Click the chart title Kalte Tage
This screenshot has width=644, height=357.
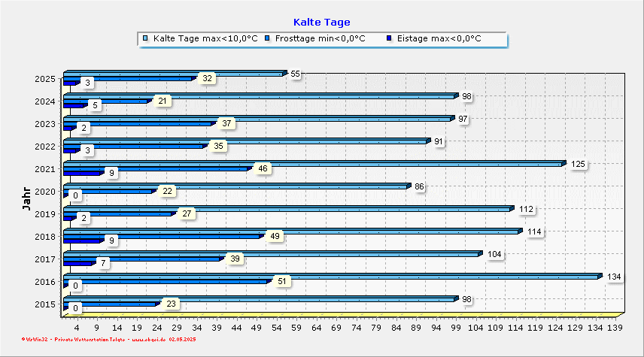coord(321,22)
